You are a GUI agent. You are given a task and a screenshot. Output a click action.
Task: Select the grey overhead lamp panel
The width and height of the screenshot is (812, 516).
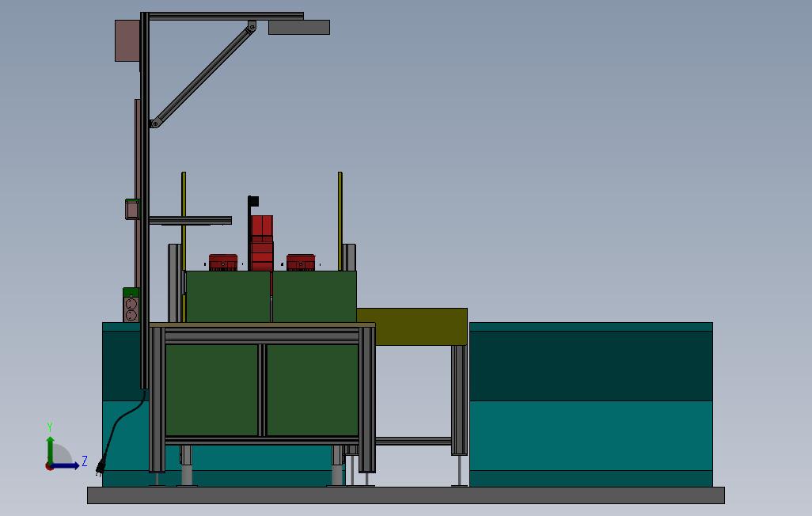(x=299, y=28)
